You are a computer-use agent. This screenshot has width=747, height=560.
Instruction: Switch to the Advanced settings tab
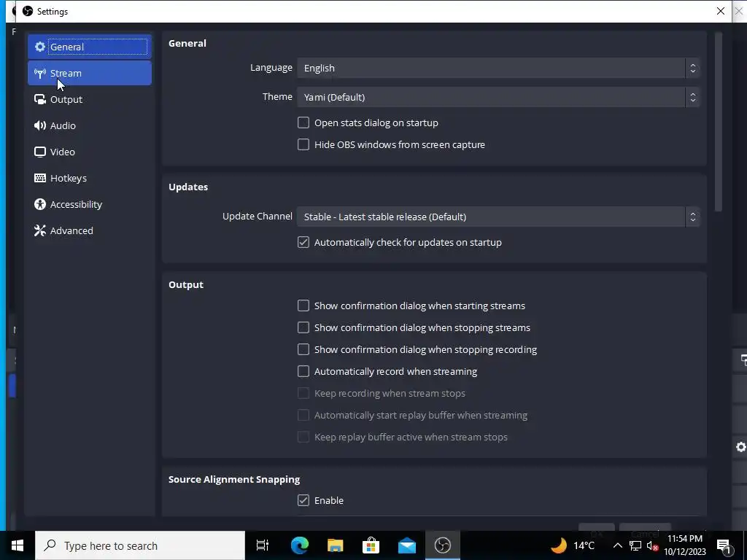[90, 230]
